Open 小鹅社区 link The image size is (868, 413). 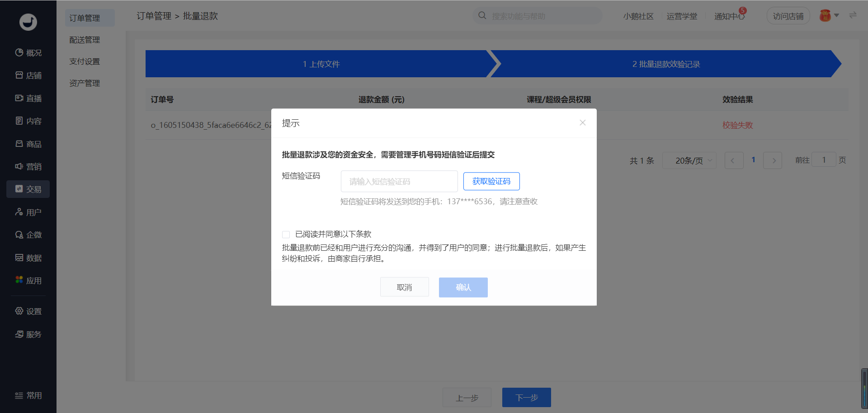point(638,16)
